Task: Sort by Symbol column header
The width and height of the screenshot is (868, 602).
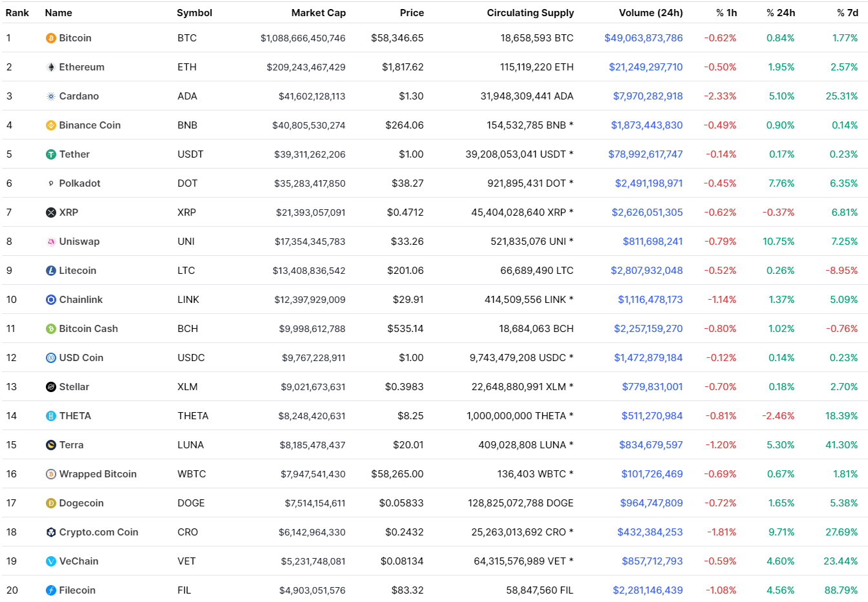Action: [195, 13]
